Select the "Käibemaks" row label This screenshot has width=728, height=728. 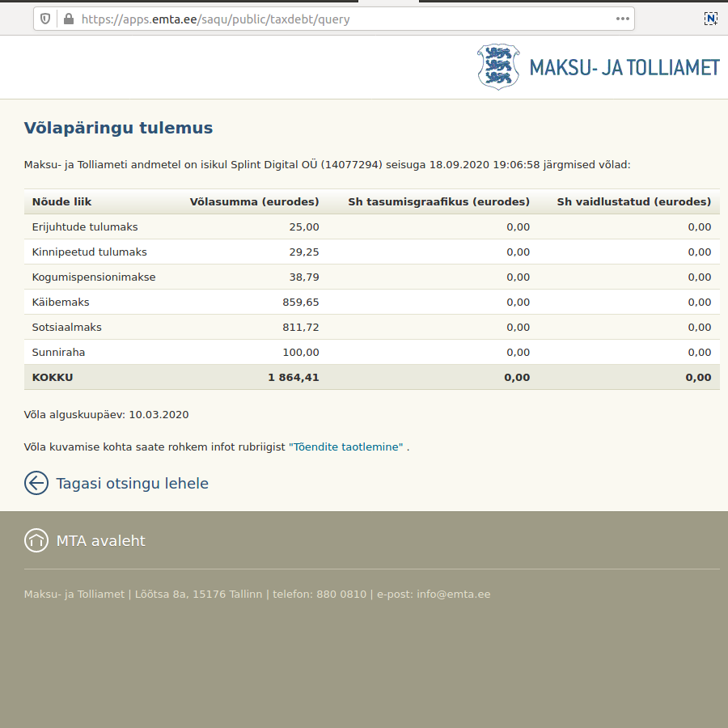click(x=61, y=303)
